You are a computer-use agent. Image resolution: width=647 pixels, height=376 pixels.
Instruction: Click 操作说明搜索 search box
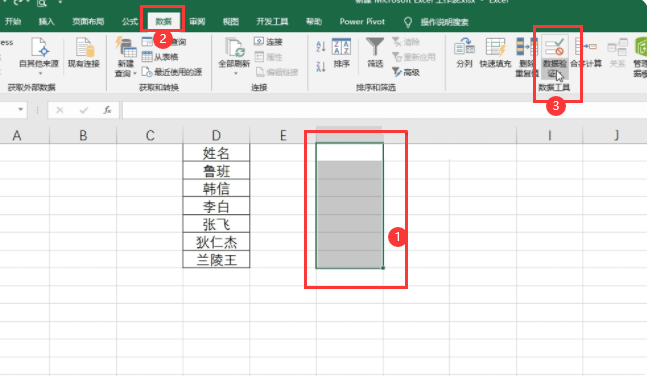point(444,22)
